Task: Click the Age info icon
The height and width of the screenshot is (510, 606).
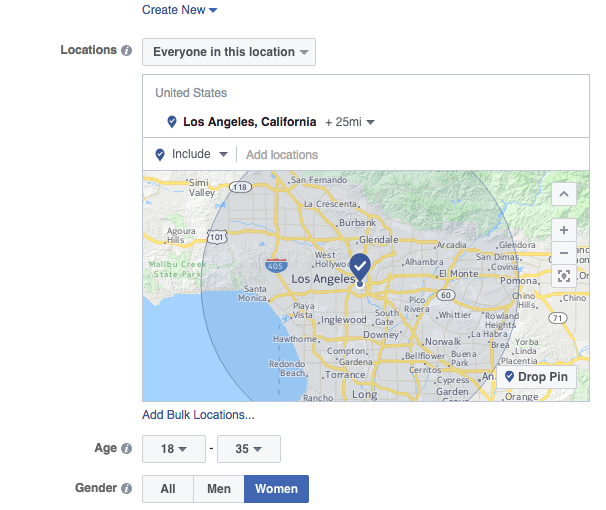Action: [127, 449]
